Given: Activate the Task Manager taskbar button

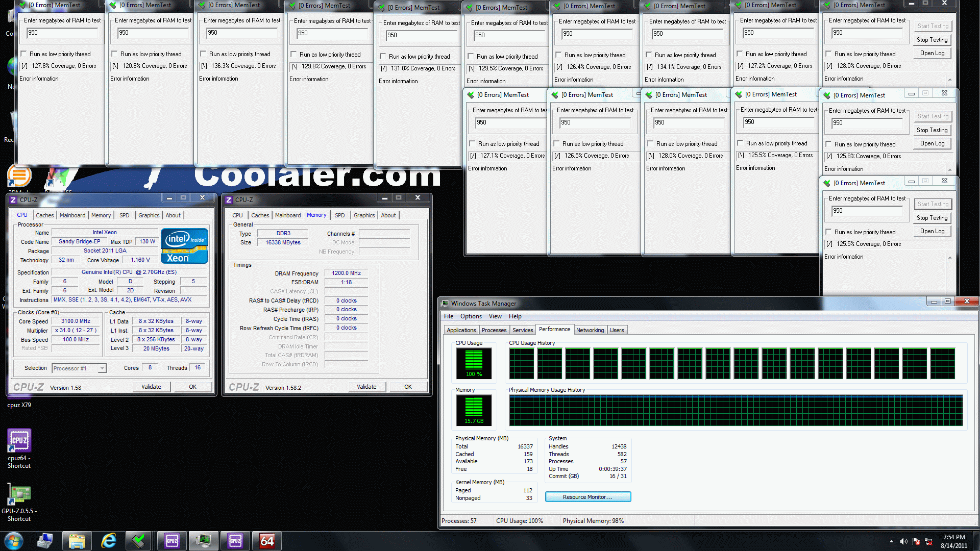Looking at the screenshot, I should (203, 541).
